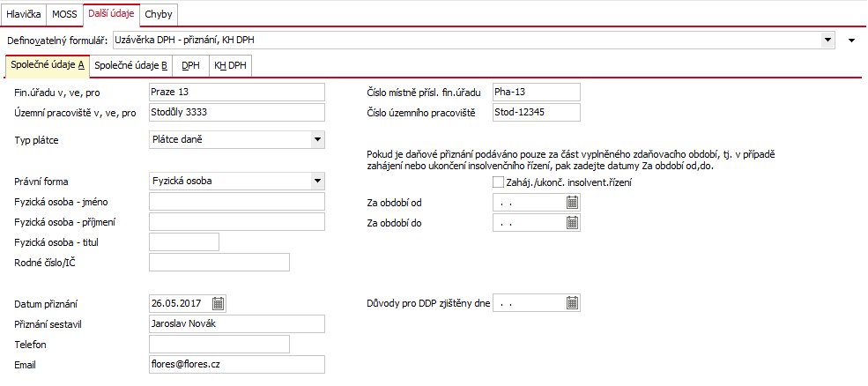Screen dimensions: 868x386
Task: Switch to the Hlavička tab
Action: pos(23,14)
